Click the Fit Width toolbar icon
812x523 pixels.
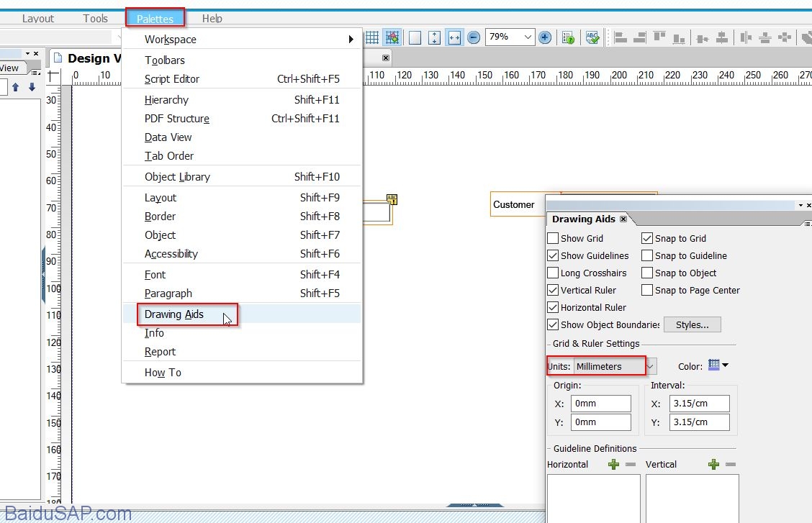[454, 37]
